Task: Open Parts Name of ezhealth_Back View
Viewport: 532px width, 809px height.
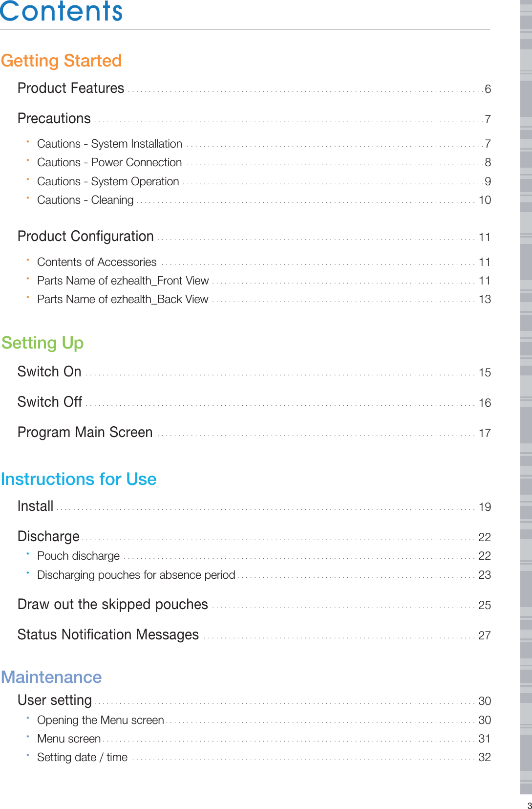Action: (123, 299)
